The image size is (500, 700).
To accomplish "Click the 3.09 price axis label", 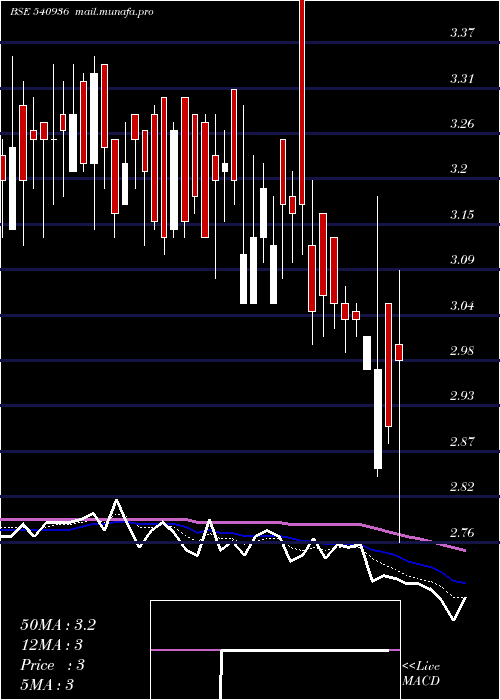I will tap(462, 259).
